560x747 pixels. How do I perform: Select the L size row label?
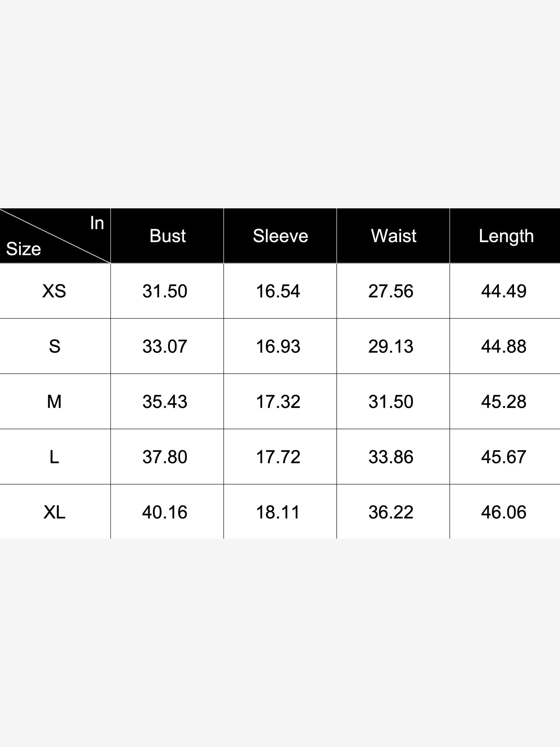pos(54,457)
